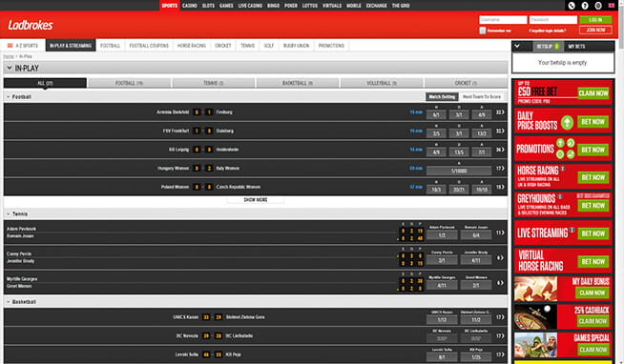This screenshot has height=364, width=624.
Task: Expand more markets for Adam Pavlasek match
Action: [x=500, y=233]
